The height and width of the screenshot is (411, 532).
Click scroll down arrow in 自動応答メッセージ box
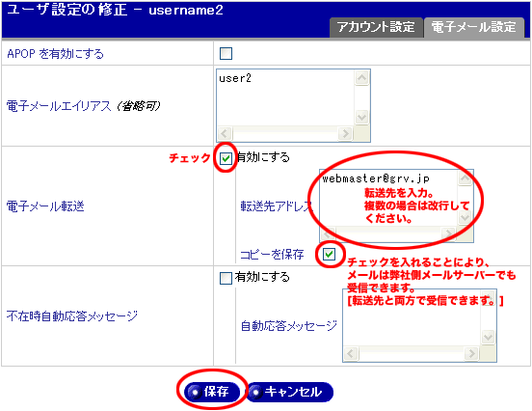[x=488, y=337]
